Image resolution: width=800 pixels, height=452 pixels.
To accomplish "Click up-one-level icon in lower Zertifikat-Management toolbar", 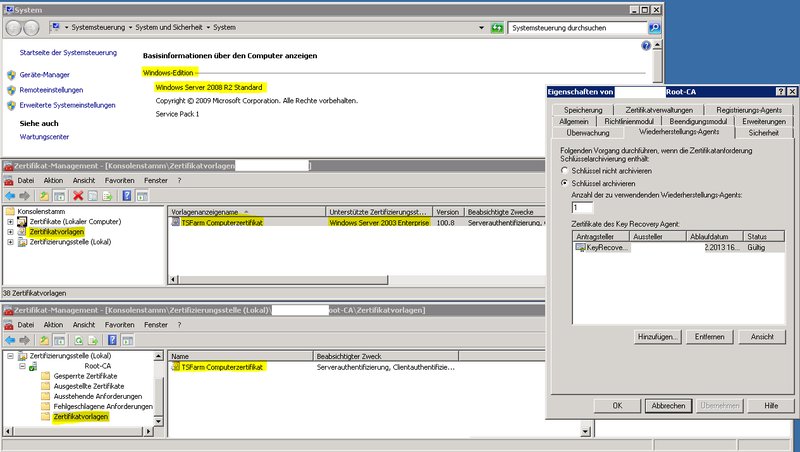I will coord(44,340).
